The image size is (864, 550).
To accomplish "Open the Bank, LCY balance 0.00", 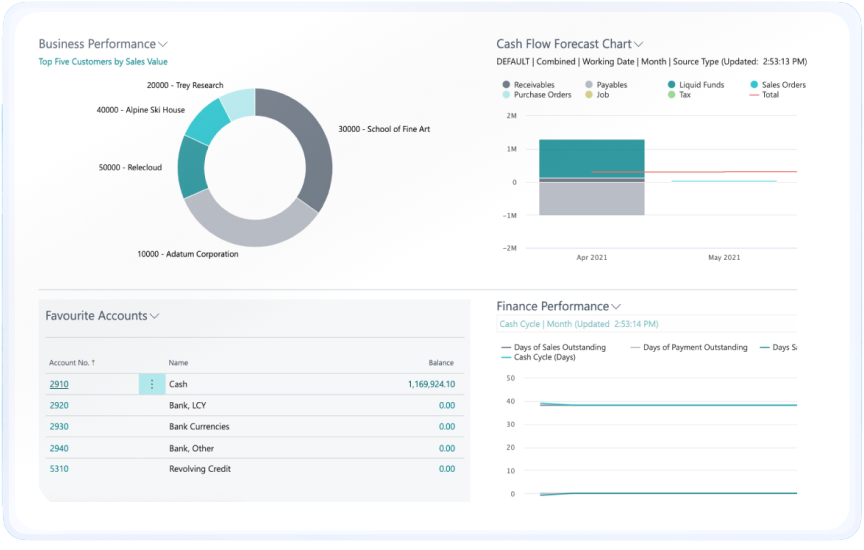I will 447,406.
